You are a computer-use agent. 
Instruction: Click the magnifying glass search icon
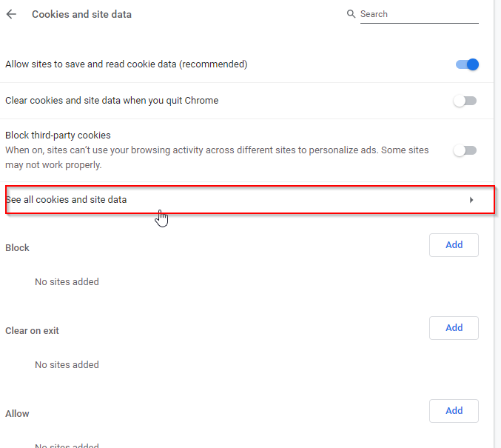(x=351, y=14)
